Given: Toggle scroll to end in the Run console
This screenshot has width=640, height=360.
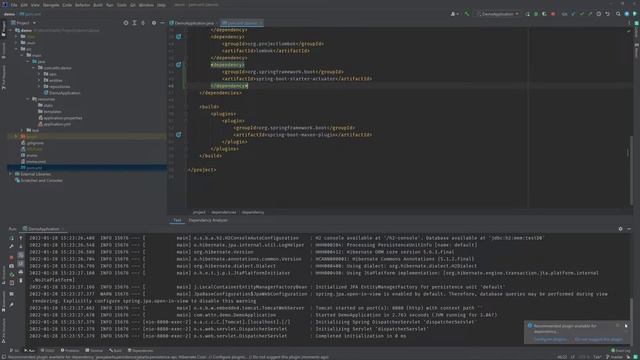Looking at the screenshot, I should pyautogui.click(x=21, y=264).
